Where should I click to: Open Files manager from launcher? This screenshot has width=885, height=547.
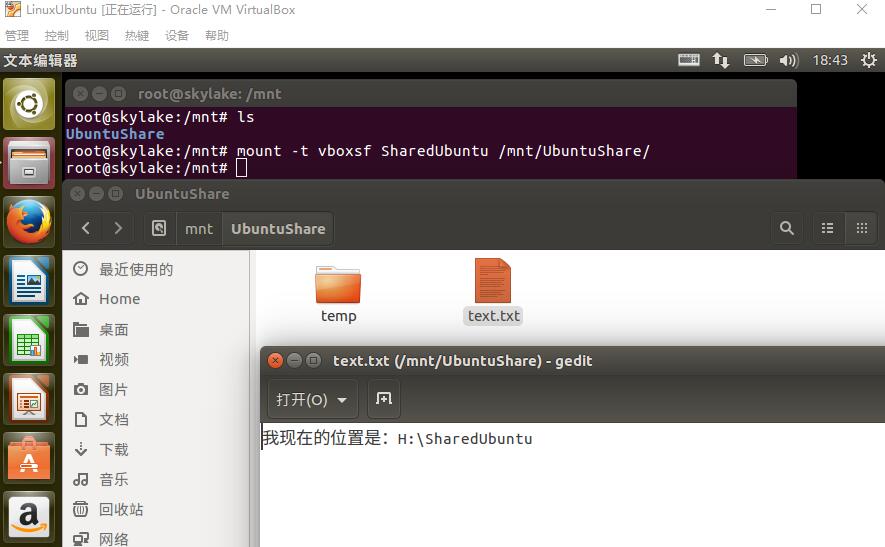(29, 163)
